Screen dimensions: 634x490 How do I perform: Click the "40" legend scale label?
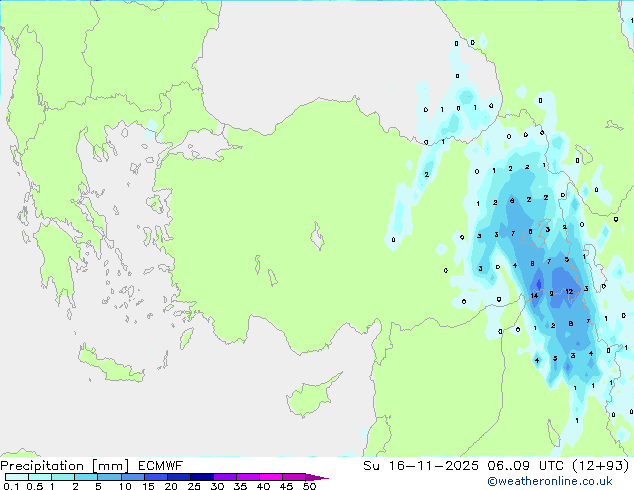263,486
